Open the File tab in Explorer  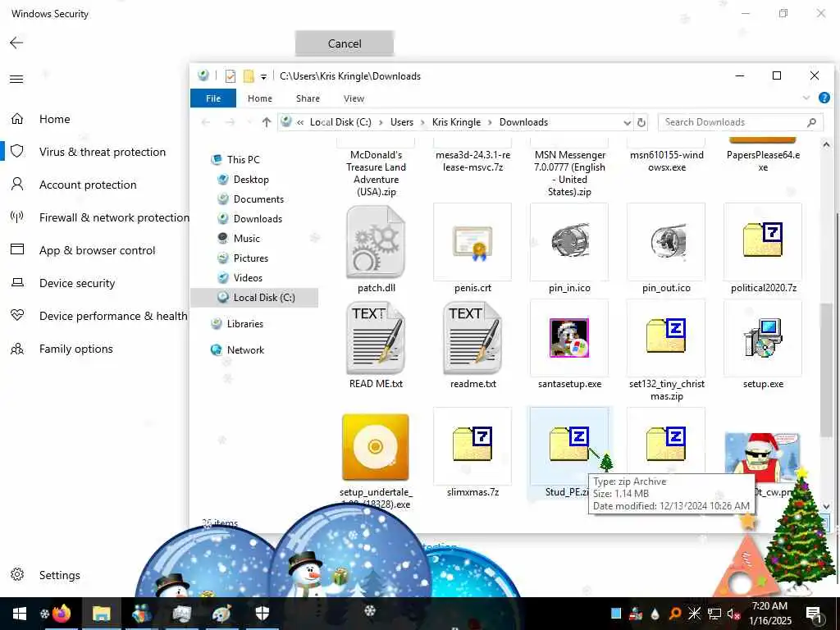pyautogui.click(x=213, y=98)
